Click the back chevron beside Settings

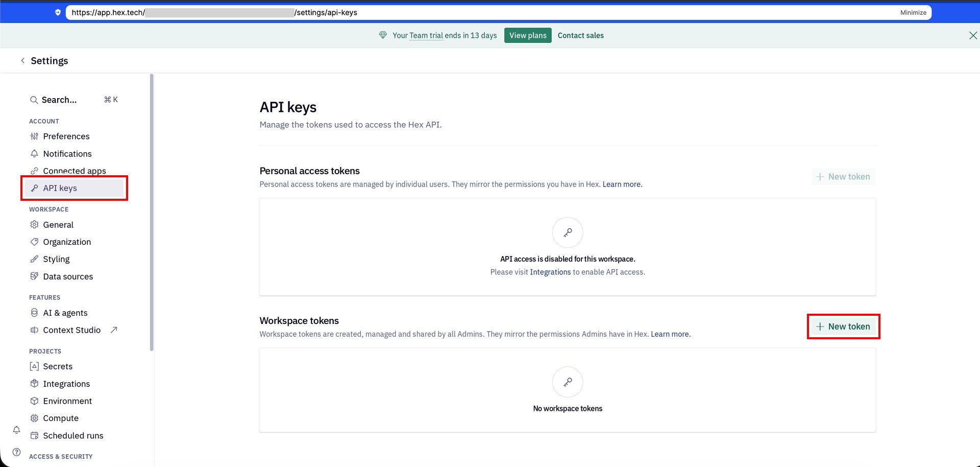(x=22, y=61)
